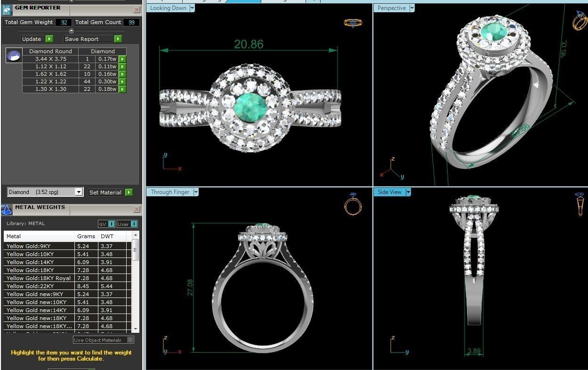Close the Gem Reporter panel
The height and width of the screenshot is (370, 588).
137,9
